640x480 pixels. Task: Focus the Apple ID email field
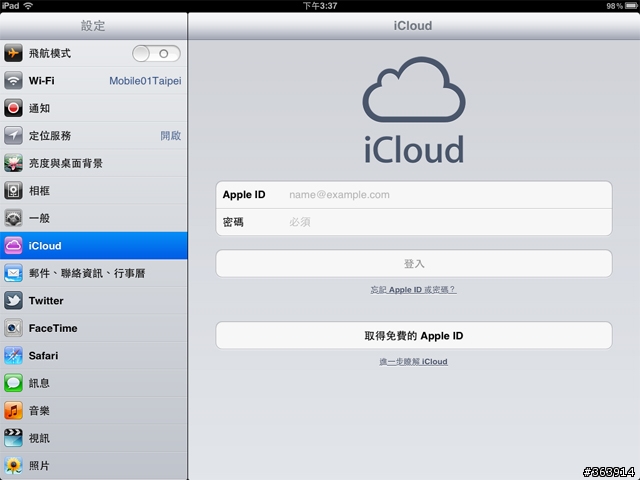click(x=414, y=195)
